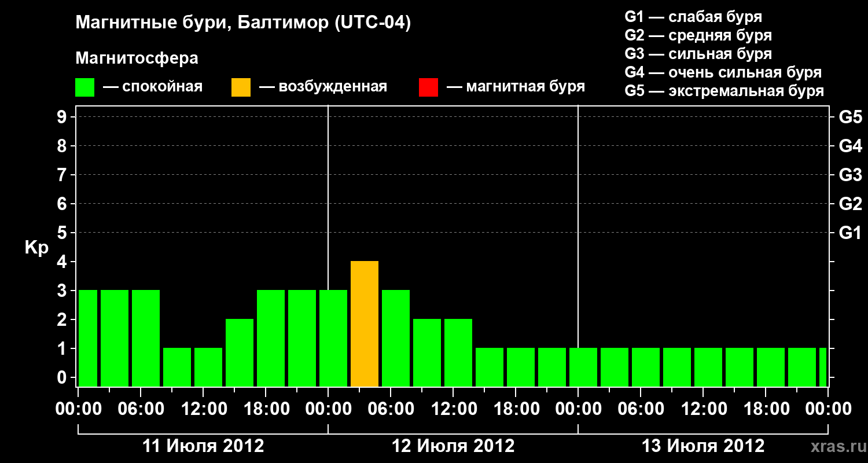Image resolution: width=868 pixels, height=463 pixels.
Task: Click the red 'магнитная буря' legend swatch
Action: tap(428, 87)
